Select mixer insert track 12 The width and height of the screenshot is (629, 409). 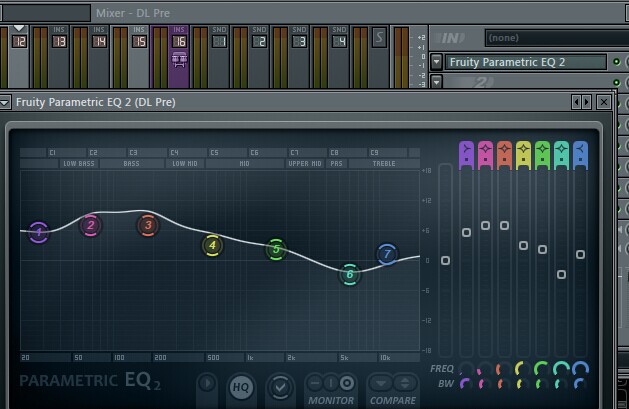[19, 56]
